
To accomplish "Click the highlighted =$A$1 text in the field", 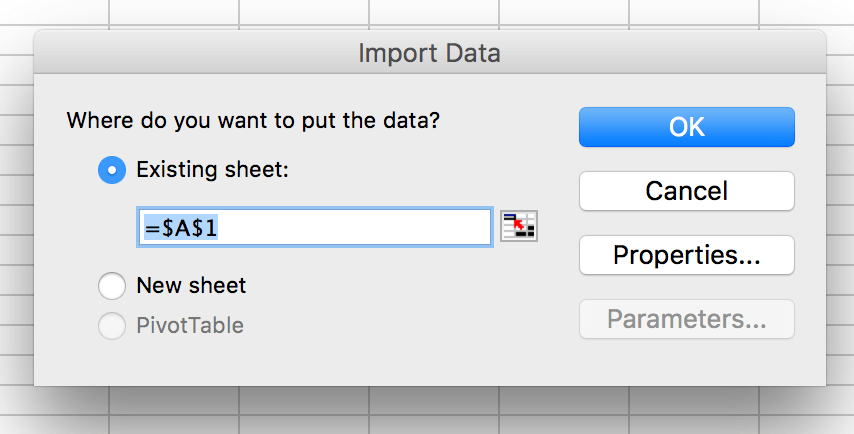I will 182,228.
